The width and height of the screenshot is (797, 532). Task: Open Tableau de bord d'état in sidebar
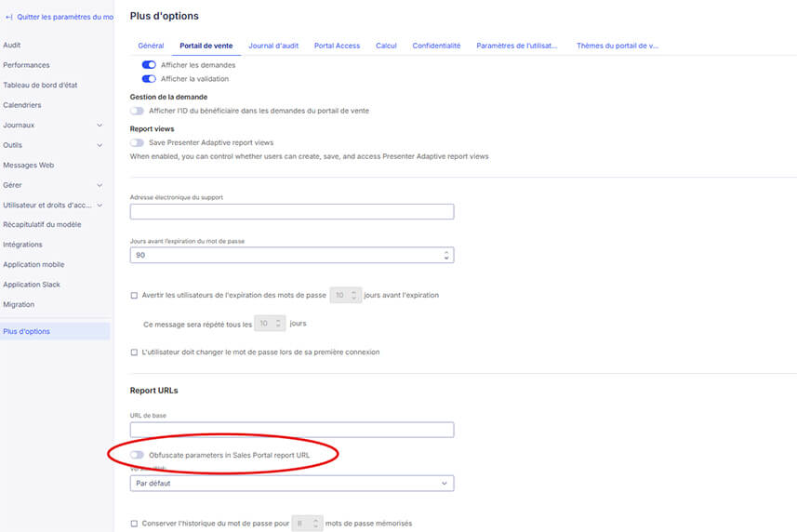40,86
